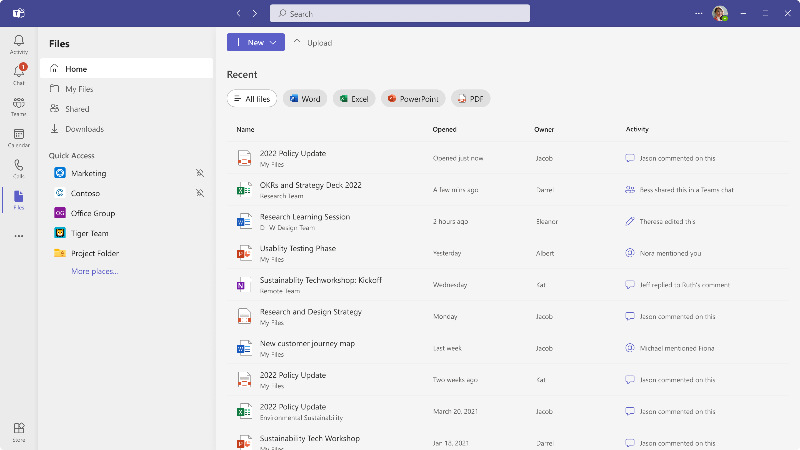Image resolution: width=800 pixels, height=450 pixels.
Task: Open Chat in the left rail
Action: 18,74
